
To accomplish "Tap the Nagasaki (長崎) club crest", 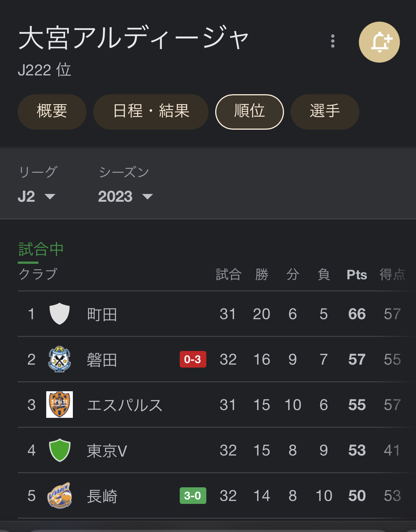I will (60, 495).
